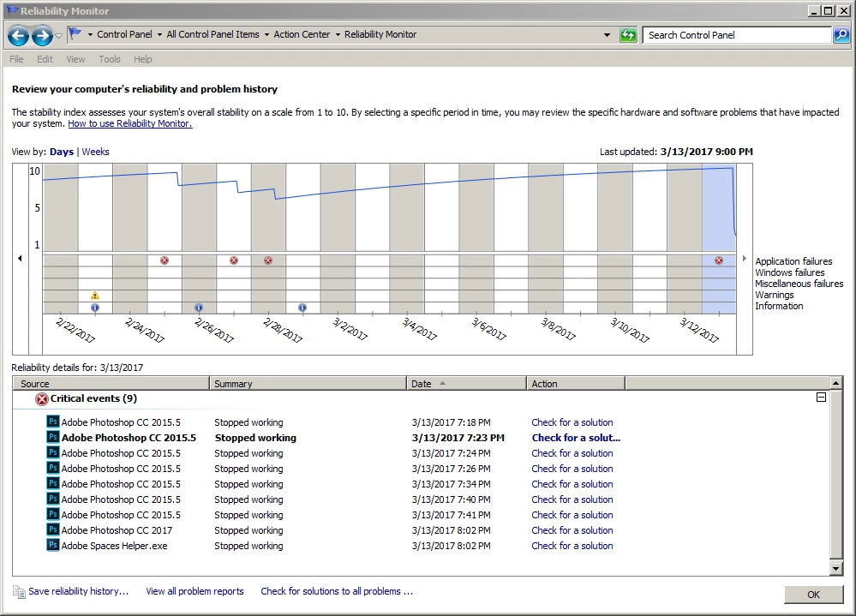Check for a solution for 7:34 PM crash

tap(572, 484)
